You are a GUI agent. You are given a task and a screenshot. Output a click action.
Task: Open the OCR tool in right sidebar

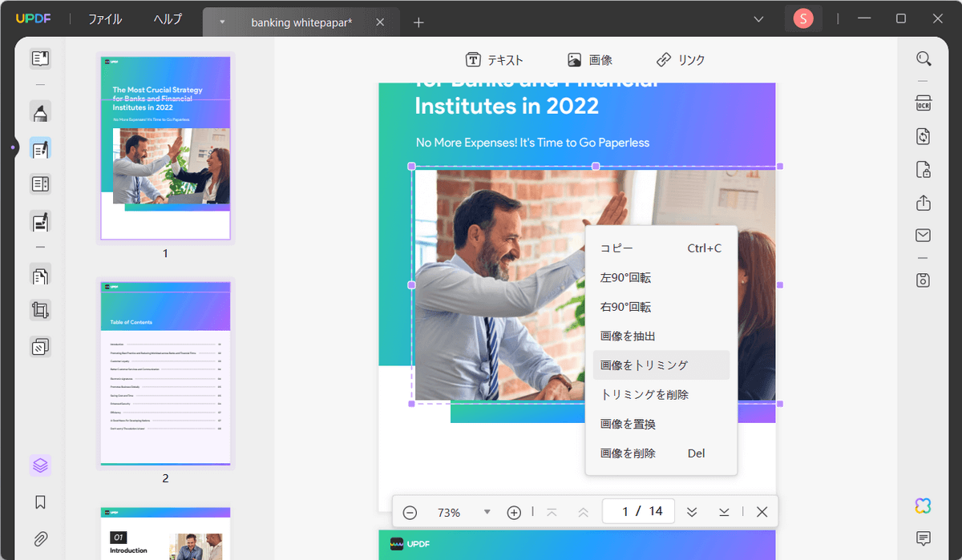(x=924, y=103)
